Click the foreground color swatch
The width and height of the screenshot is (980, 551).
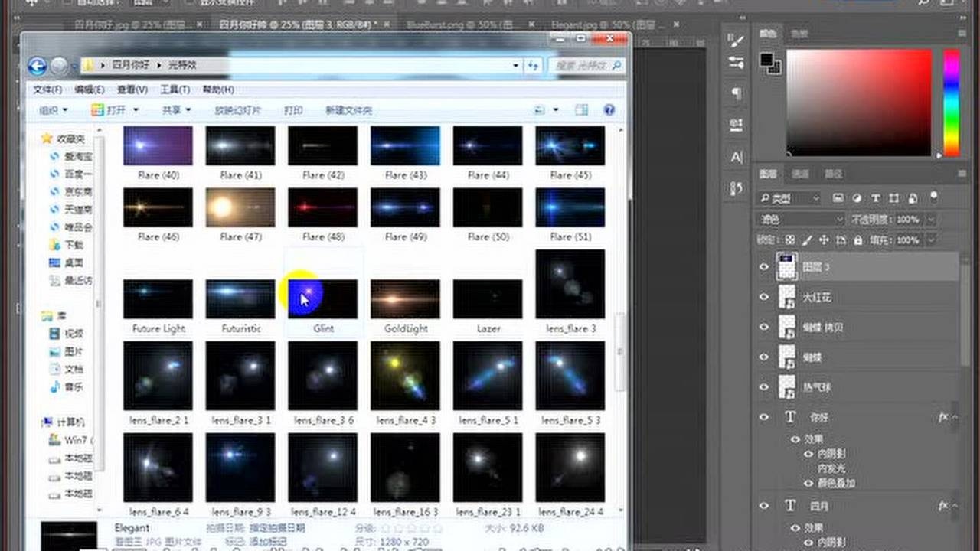click(766, 60)
